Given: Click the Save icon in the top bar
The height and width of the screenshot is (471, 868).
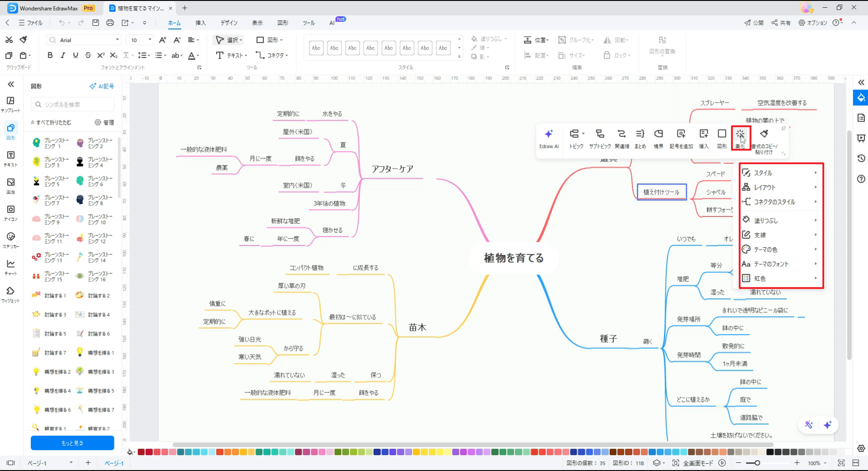Looking at the screenshot, I should (95, 23).
